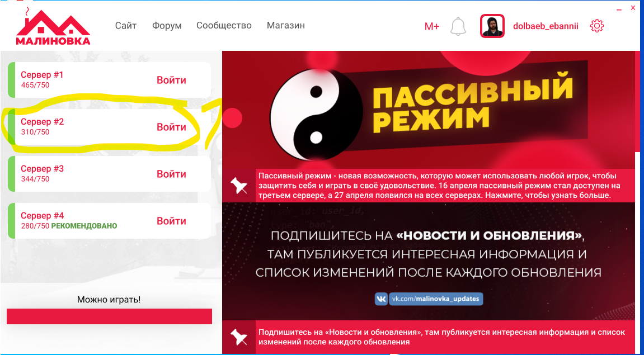Click pin icon beside passive mode news
The width and height of the screenshot is (644, 355).
238,186
